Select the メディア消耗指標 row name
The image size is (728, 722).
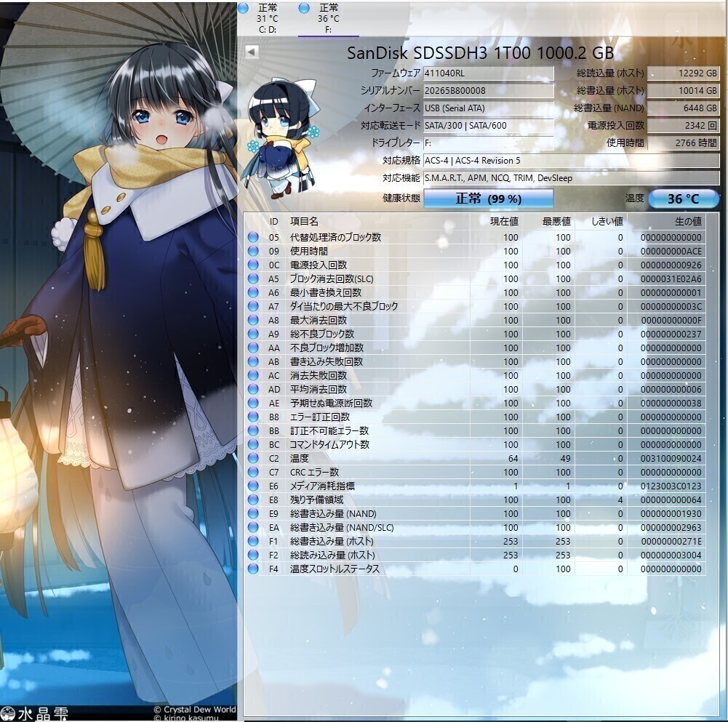pos(323,486)
